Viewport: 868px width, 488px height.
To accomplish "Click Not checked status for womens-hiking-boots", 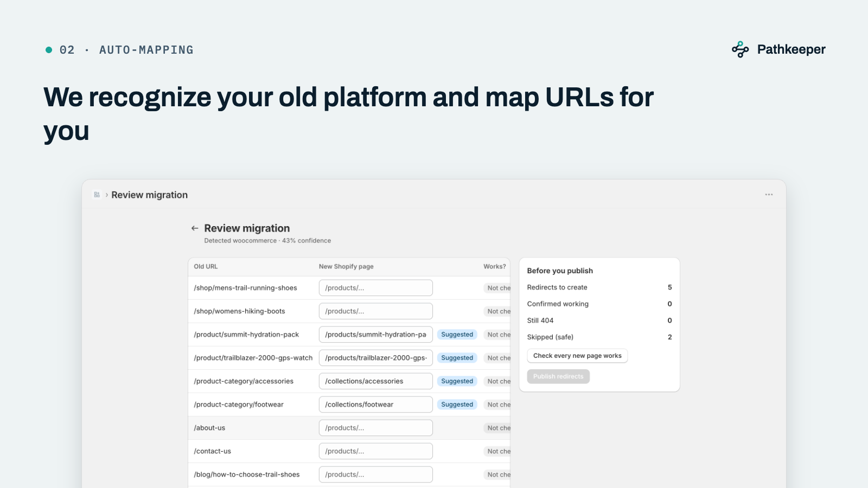I will [x=497, y=311].
